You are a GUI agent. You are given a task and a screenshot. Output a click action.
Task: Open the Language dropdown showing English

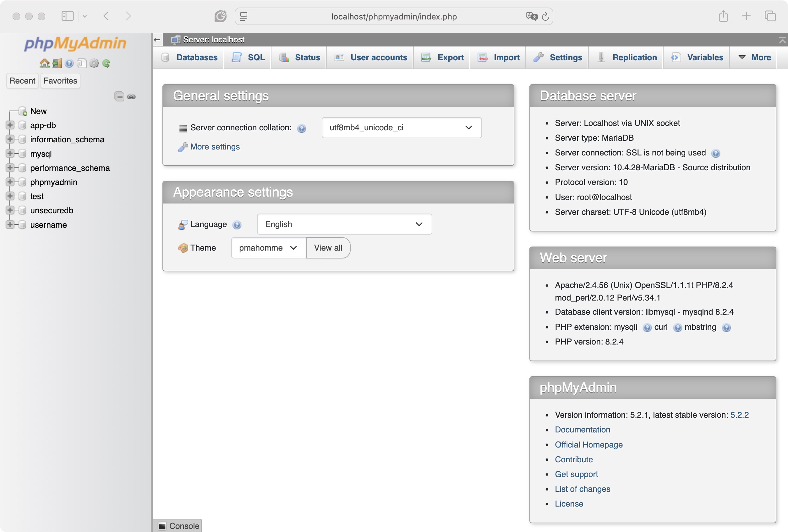[x=344, y=224]
